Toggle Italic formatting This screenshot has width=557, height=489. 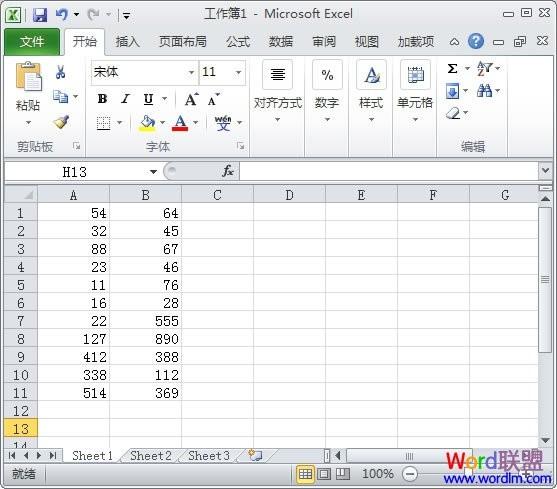point(125,99)
